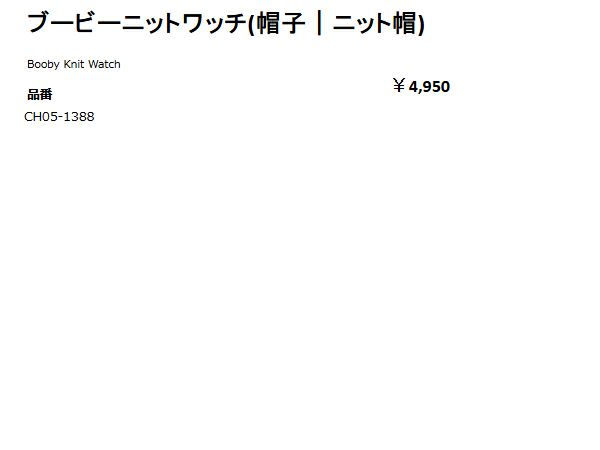Click the 950 digits of the price
Screen dimensions: 600x450
(x=437, y=87)
